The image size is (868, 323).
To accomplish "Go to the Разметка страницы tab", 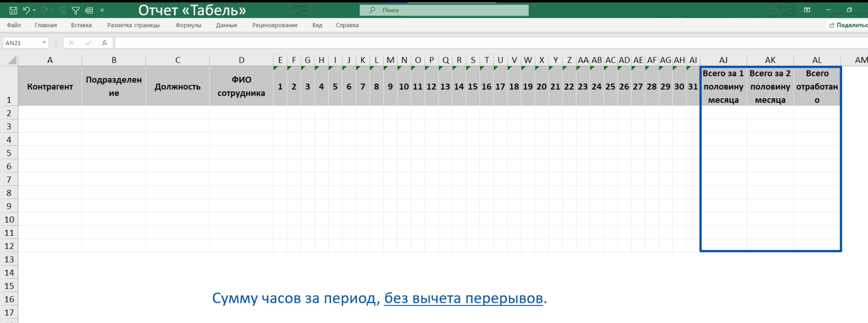I will (x=133, y=25).
